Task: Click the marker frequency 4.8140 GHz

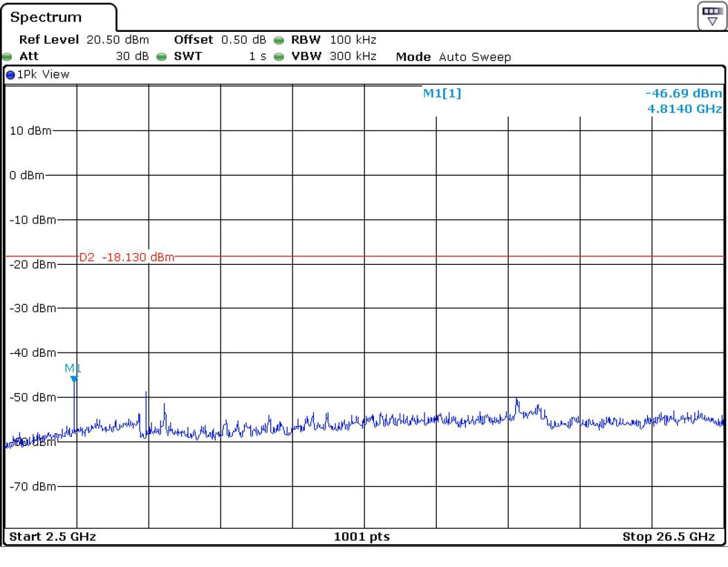Action: tap(684, 109)
